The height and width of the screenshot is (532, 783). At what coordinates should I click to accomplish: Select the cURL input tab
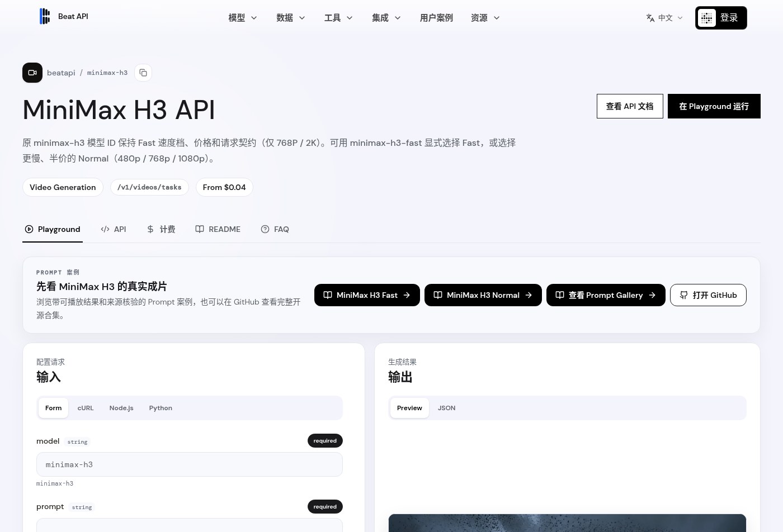pos(86,408)
